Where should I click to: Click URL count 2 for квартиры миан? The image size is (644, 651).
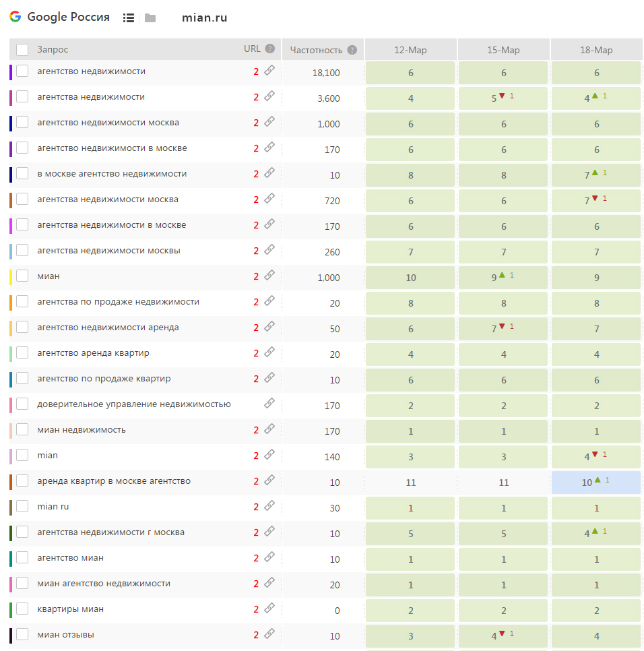(x=256, y=609)
